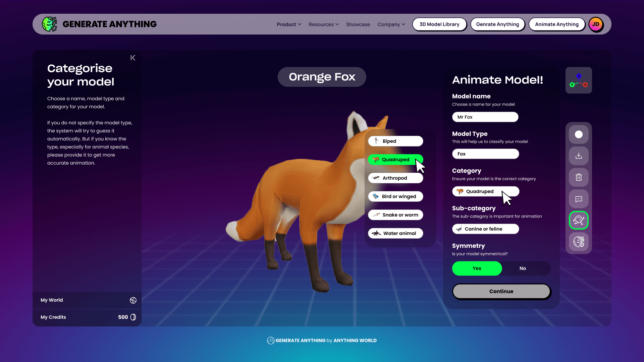Screen dimensions: 644x362
Task: Collapse the left sidebar panel arrow
Action: click(133, 58)
